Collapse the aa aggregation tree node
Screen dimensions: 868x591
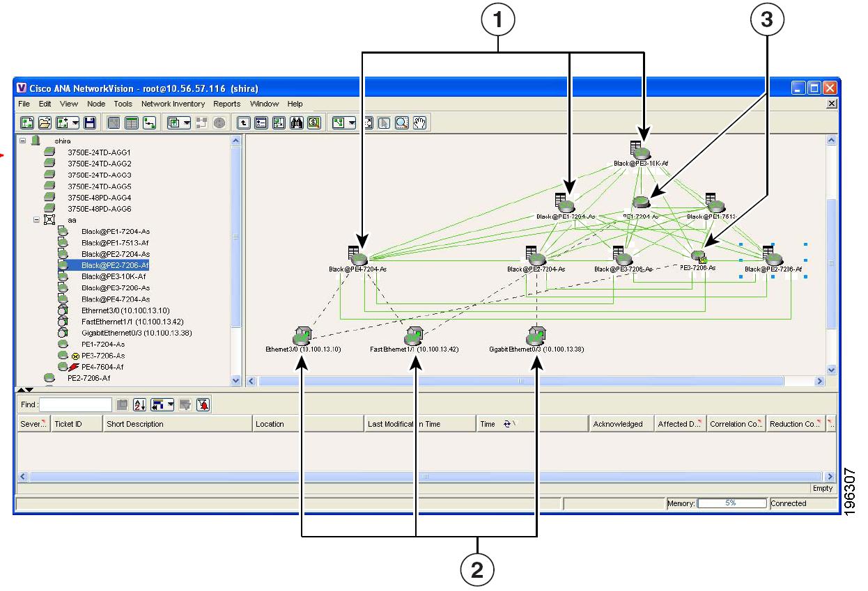pos(37,219)
